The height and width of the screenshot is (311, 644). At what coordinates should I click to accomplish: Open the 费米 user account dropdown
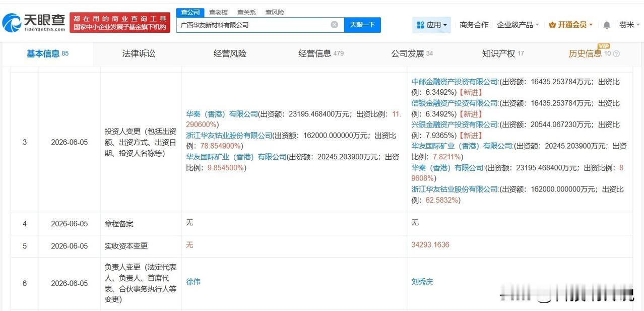pyautogui.click(x=629, y=25)
